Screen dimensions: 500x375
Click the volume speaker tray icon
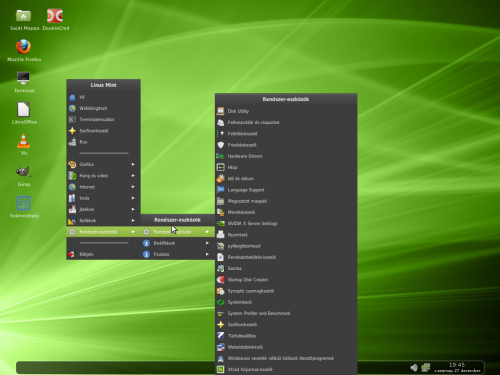point(414,367)
